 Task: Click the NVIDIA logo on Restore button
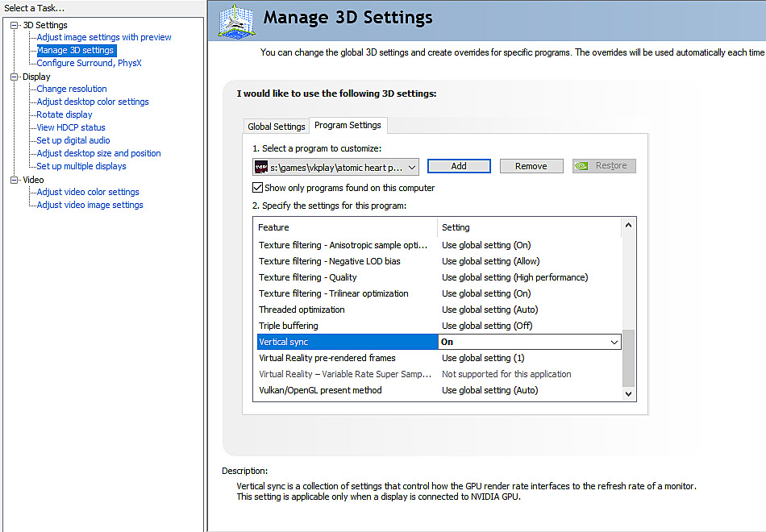click(582, 166)
